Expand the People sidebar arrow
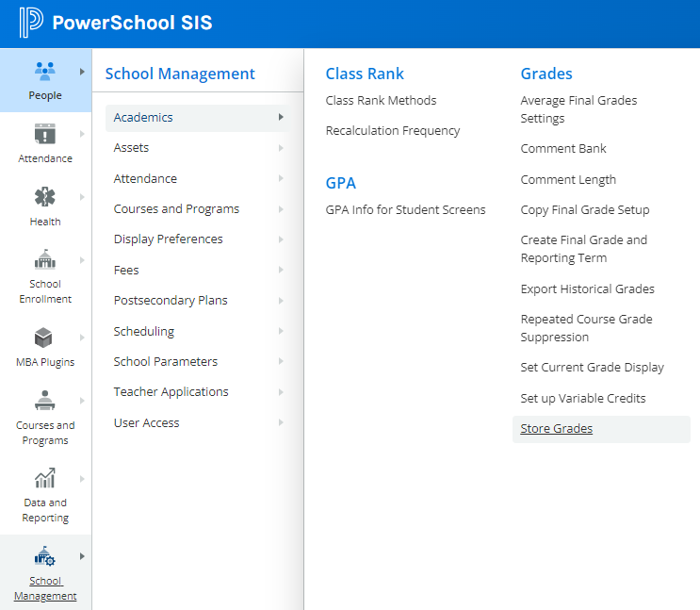The image size is (700, 610). [82, 72]
